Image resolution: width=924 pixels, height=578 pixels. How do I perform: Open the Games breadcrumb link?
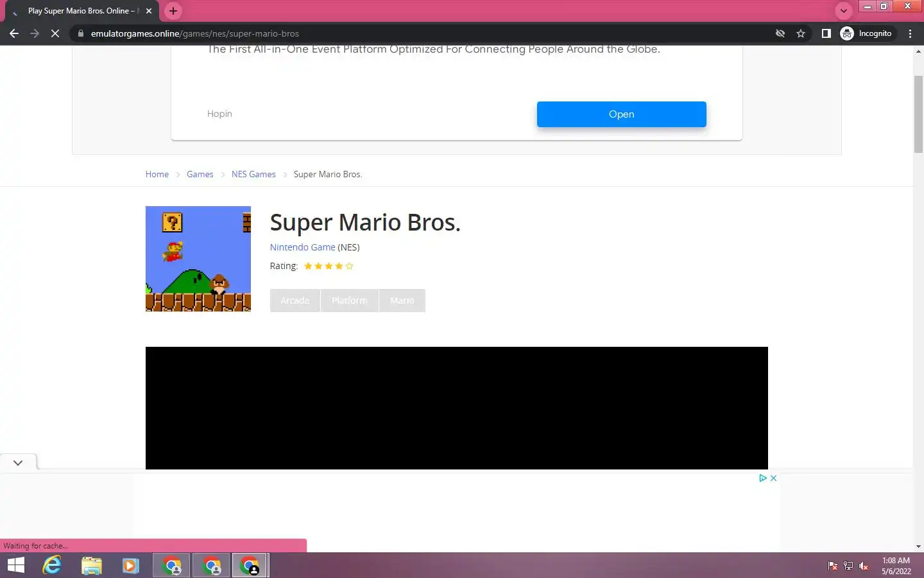200,174
